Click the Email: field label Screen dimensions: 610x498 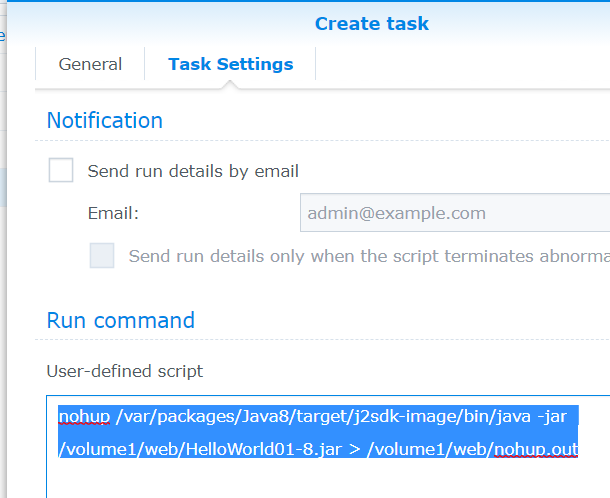coord(113,213)
